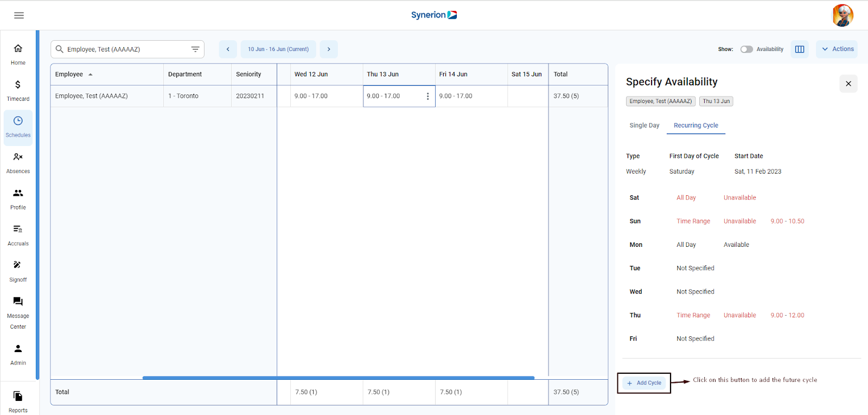The image size is (868, 415).
Task: Open Schedules in the sidebar
Action: point(18,127)
